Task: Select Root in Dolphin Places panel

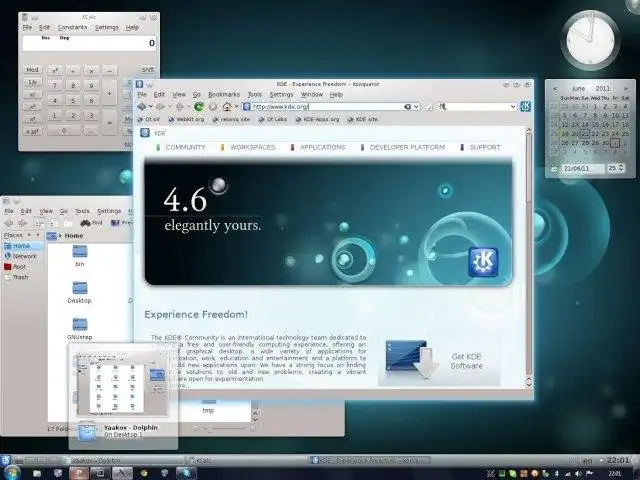Action: (16, 267)
